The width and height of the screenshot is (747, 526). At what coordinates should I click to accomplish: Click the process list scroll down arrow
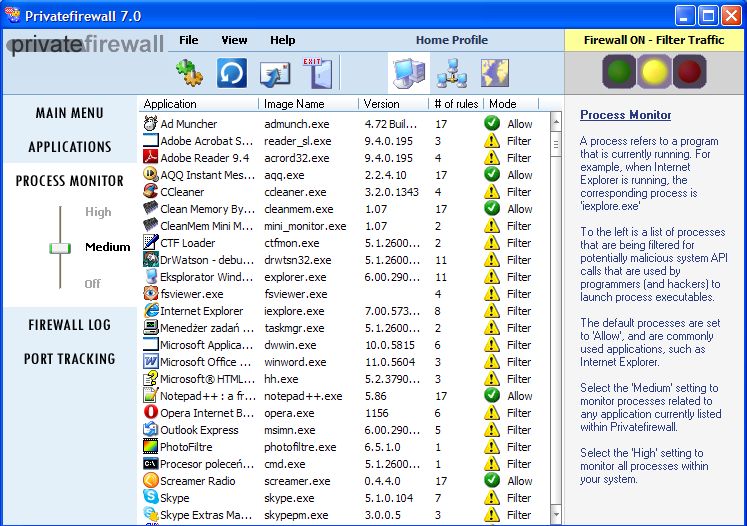(556, 514)
